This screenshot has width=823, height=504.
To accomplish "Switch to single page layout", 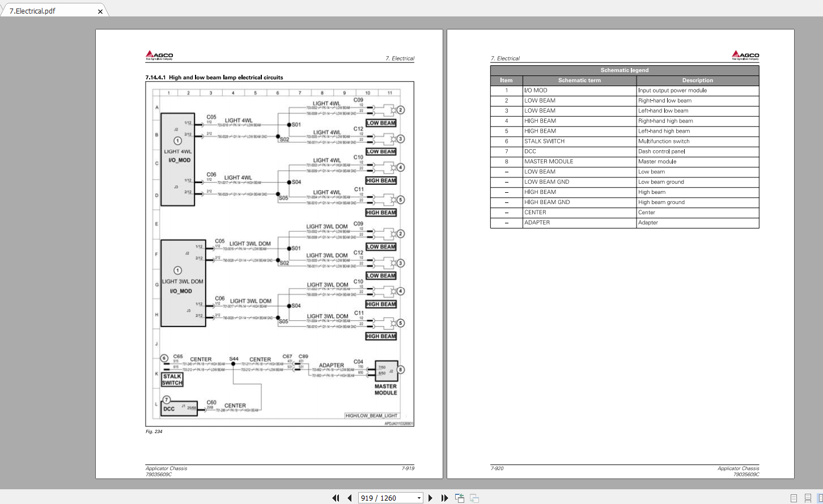I will (794, 498).
